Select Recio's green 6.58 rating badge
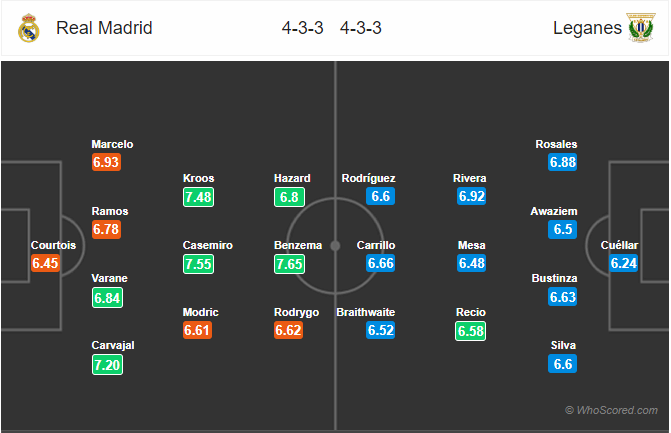Viewport: 671px width, 433px height. [x=470, y=331]
